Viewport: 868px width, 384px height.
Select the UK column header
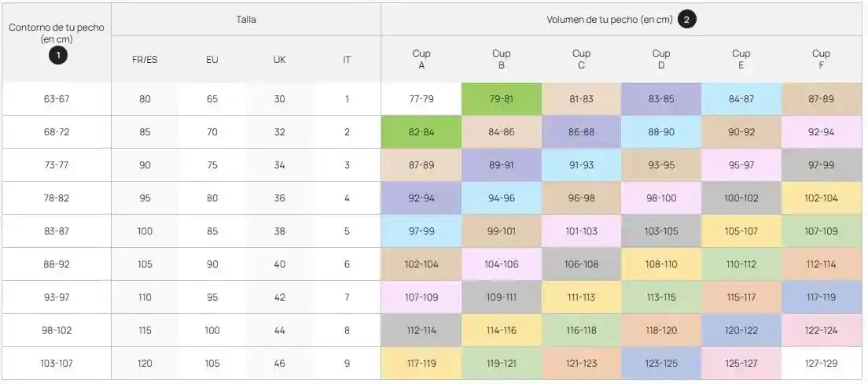point(279,60)
